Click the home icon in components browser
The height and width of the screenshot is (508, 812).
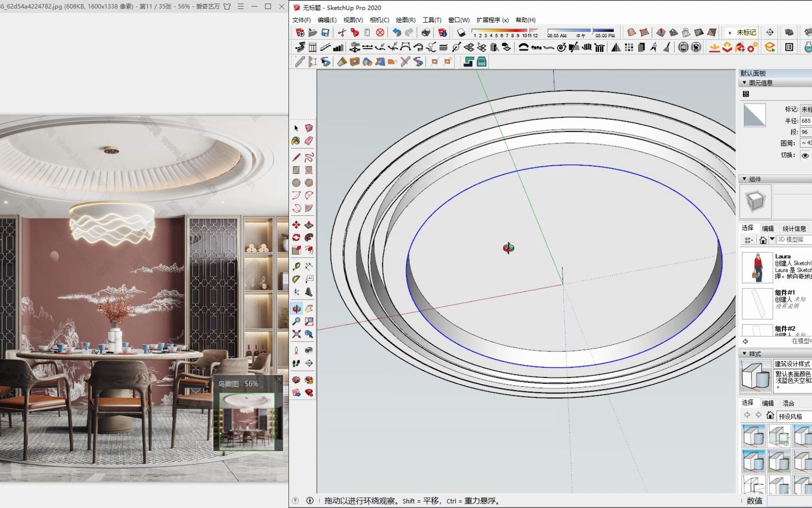click(x=763, y=240)
